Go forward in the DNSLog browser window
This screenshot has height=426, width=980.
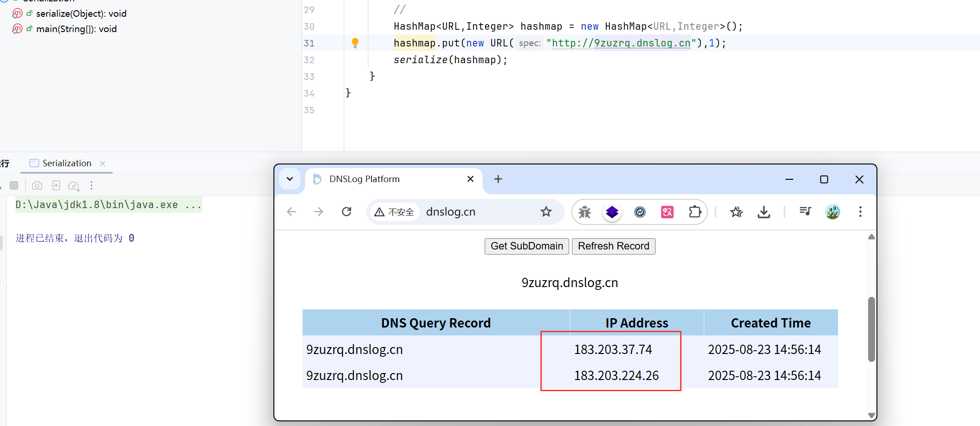point(318,212)
